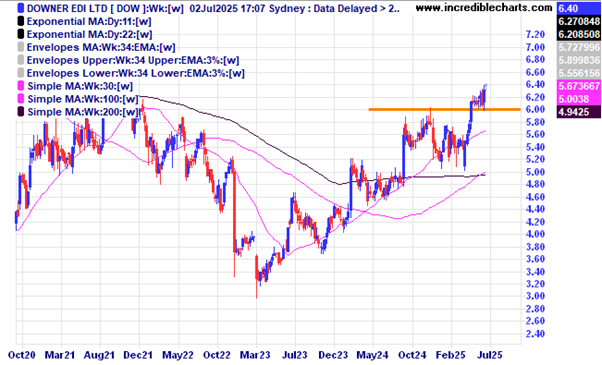
Task: Open the www.incrediblecharts.com link
Action: (x=484, y=8)
